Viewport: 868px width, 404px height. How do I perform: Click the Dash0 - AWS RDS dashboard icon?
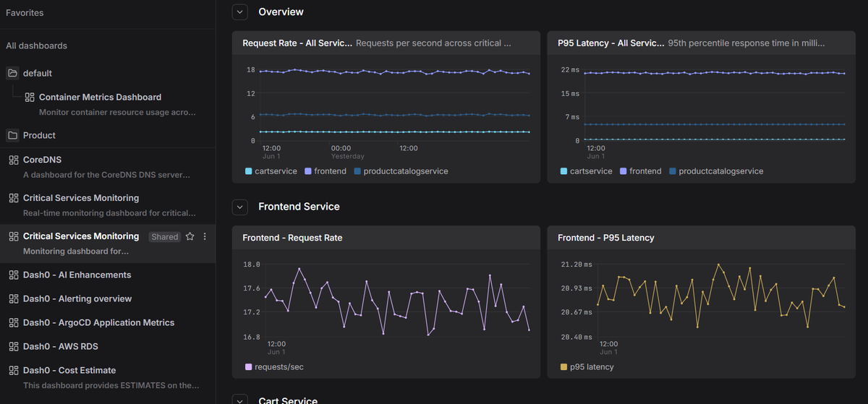[13, 346]
